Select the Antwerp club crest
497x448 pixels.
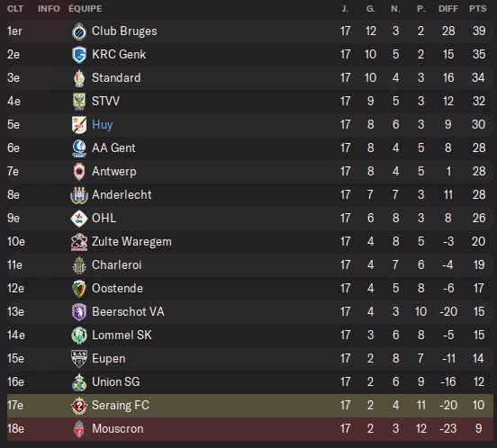(x=79, y=172)
